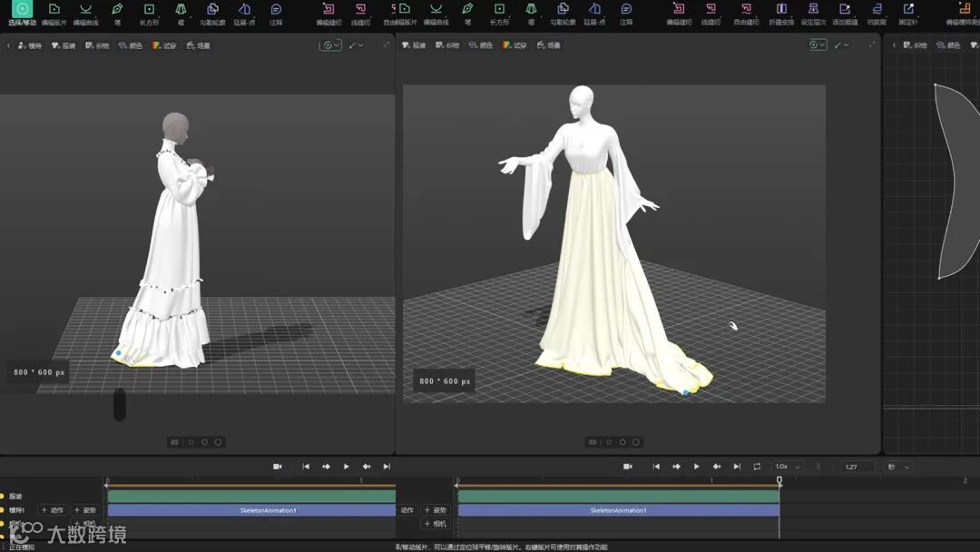Click the + 相机 button in right timeline
This screenshot has height=552, width=980.
pyautogui.click(x=435, y=524)
